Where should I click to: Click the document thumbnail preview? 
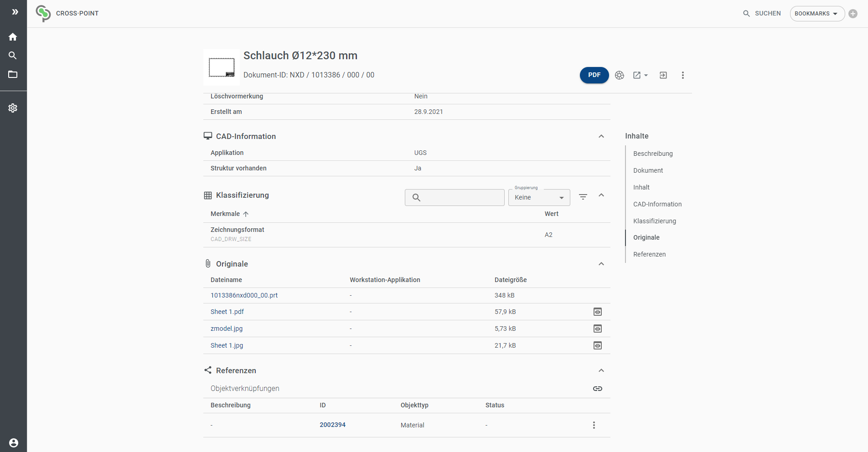(x=222, y=67)
